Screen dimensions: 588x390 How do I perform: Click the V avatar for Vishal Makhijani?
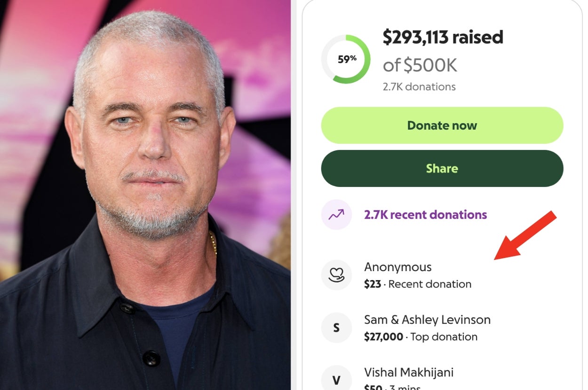[x=336, y=380]
